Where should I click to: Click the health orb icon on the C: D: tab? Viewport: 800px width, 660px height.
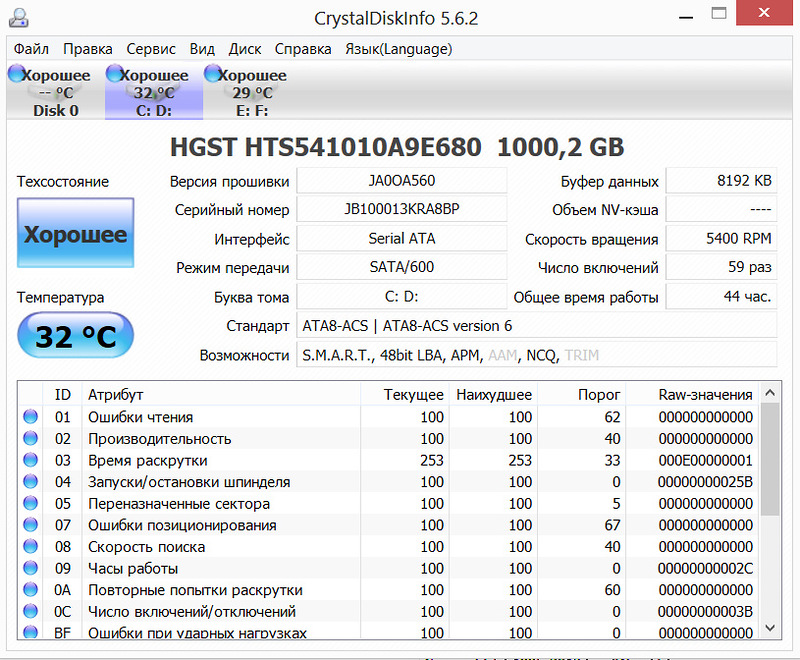pyautogui.click(x=114, y=73)
